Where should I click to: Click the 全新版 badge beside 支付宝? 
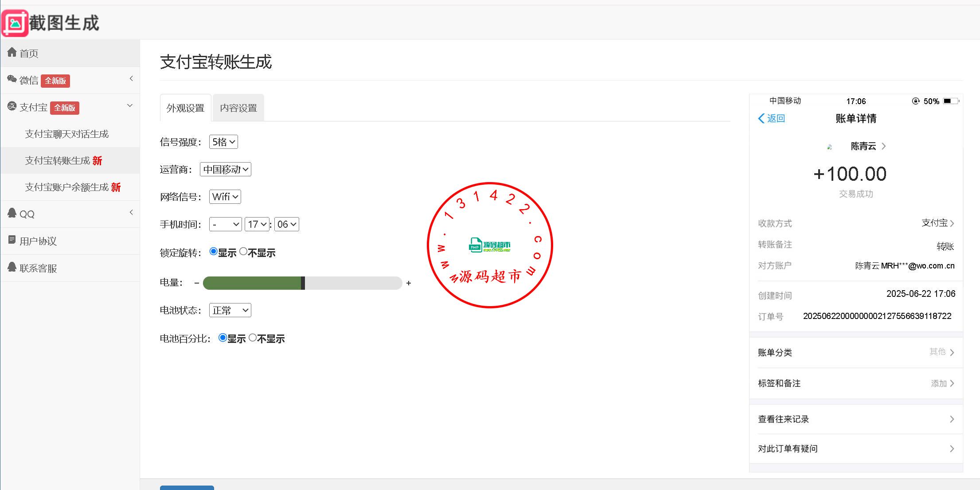65,108
